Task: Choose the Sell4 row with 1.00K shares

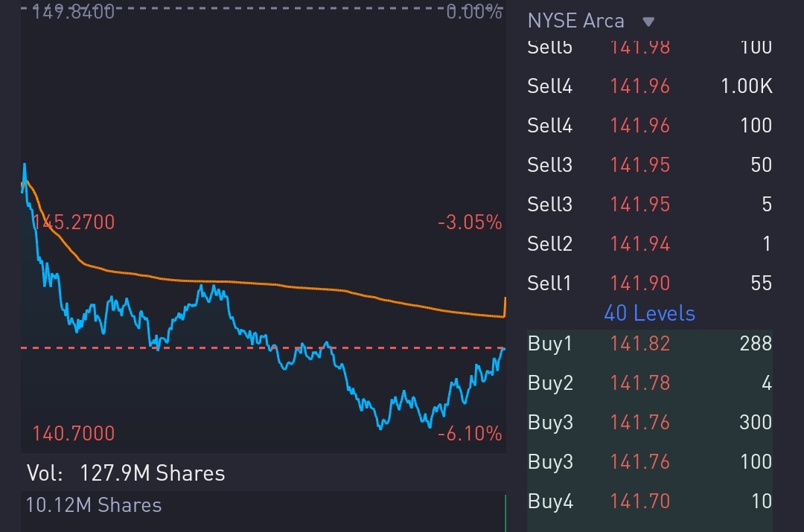Action: click(649, 86)
